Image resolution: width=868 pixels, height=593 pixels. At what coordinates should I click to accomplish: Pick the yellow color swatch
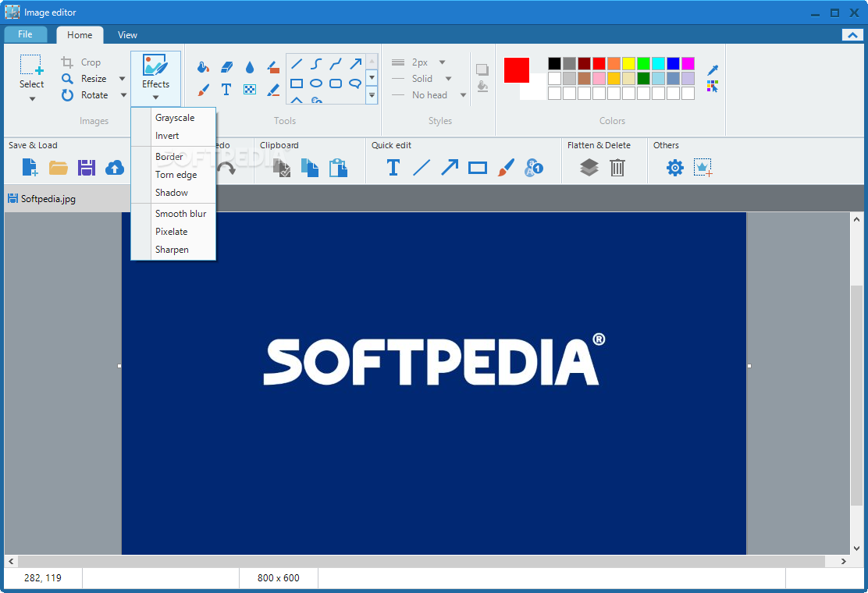628,64
